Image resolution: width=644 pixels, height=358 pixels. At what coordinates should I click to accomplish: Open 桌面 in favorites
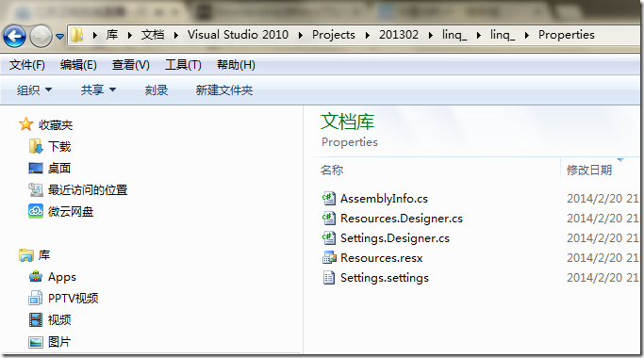click(x=59, y=169)
